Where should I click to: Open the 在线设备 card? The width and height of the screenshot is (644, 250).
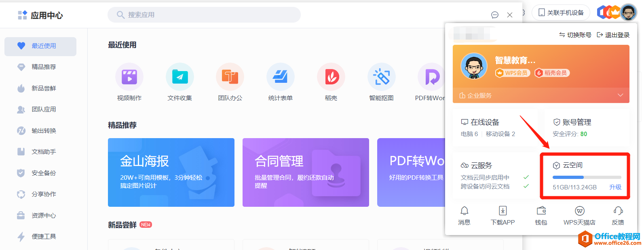494,128
